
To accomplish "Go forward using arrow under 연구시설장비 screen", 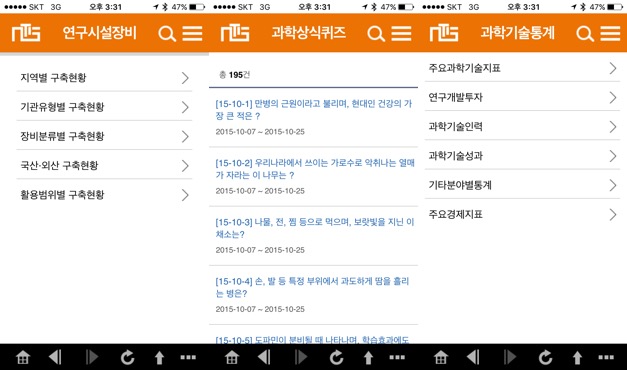I will pyautogui.click(x=92, y=357).
